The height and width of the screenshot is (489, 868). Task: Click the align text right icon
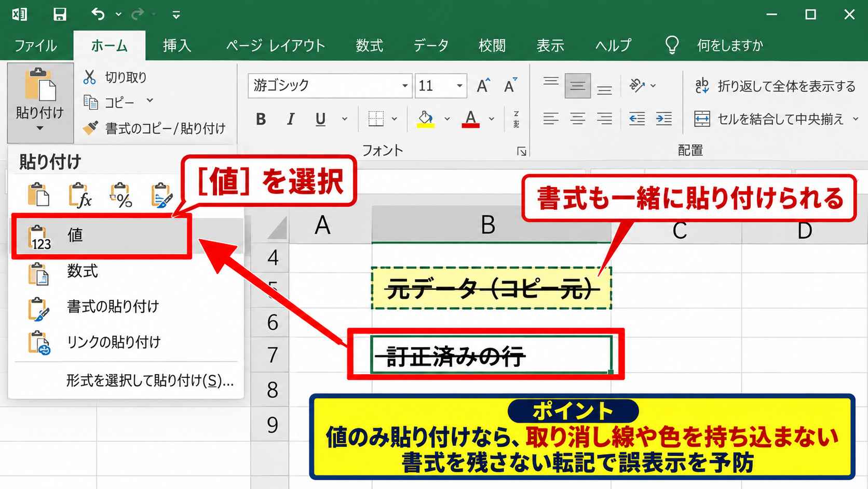[604, 119]
